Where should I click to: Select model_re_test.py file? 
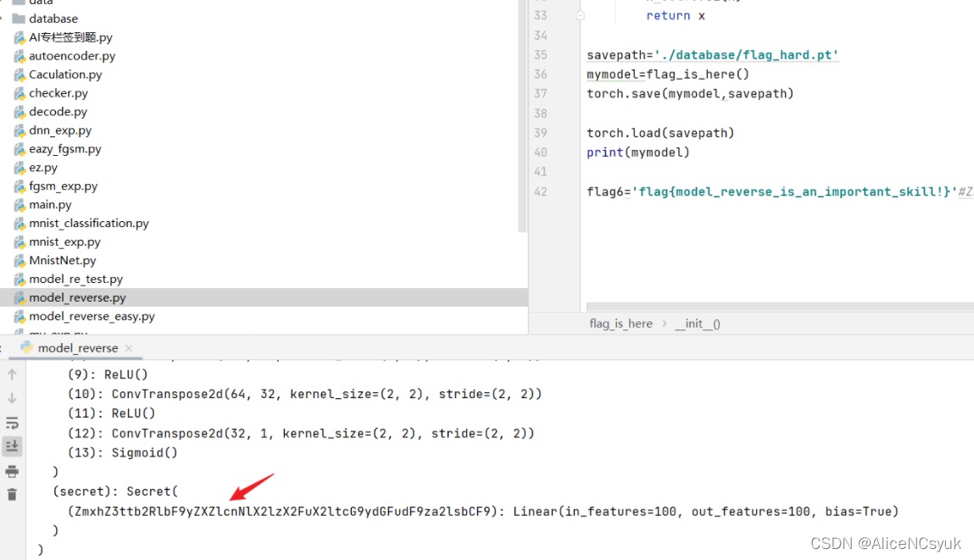pyautogui.click(x=75, y=280)
